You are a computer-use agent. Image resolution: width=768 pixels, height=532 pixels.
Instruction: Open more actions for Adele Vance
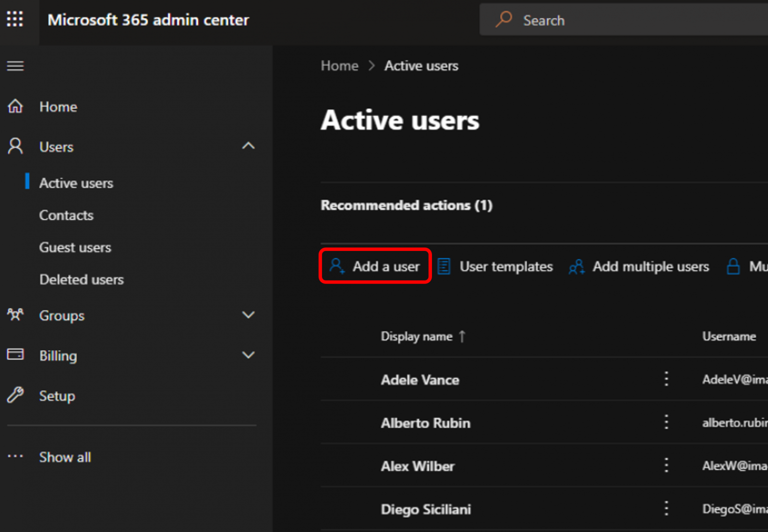pos(666,379)
